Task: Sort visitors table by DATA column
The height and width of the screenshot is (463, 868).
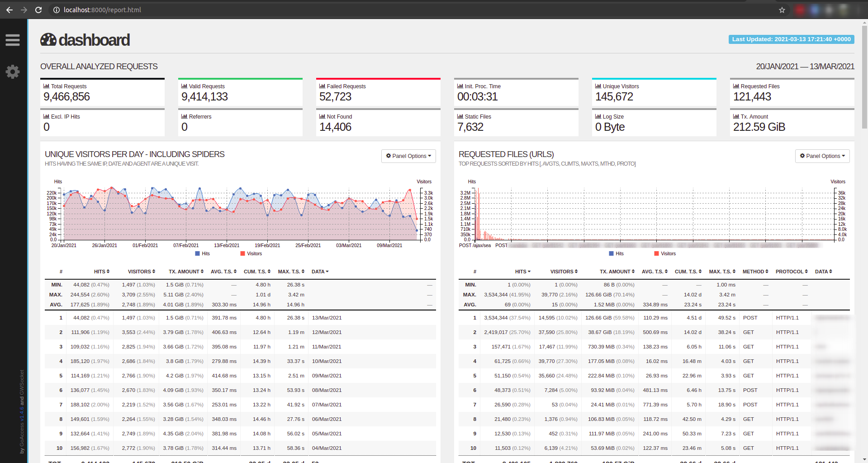Action: (320, 272)
